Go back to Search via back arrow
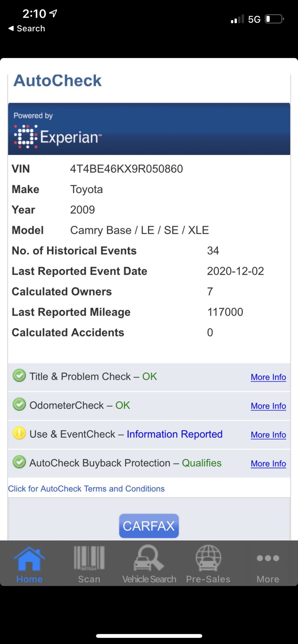The image size is (298, 644). [x=27, y=29]
